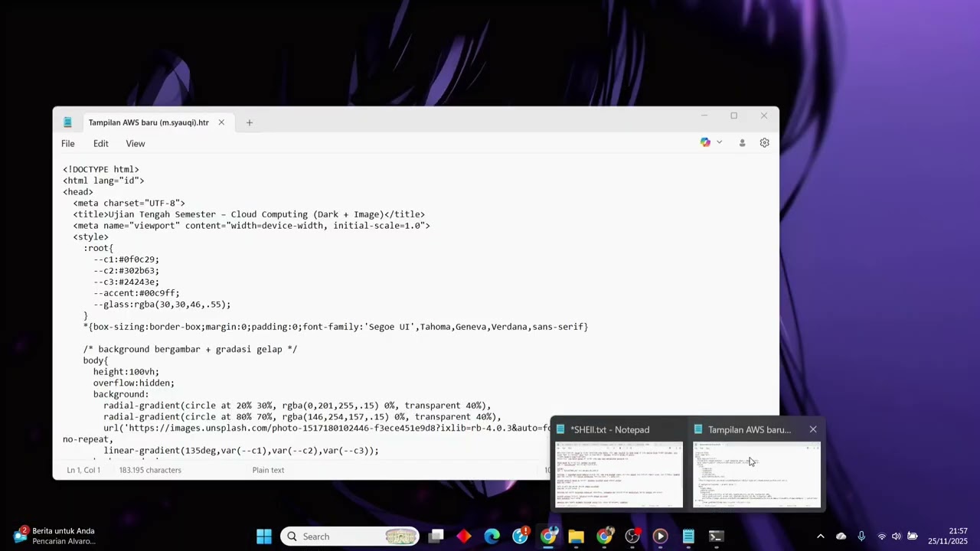Close the Notepad window

point(763,116)
